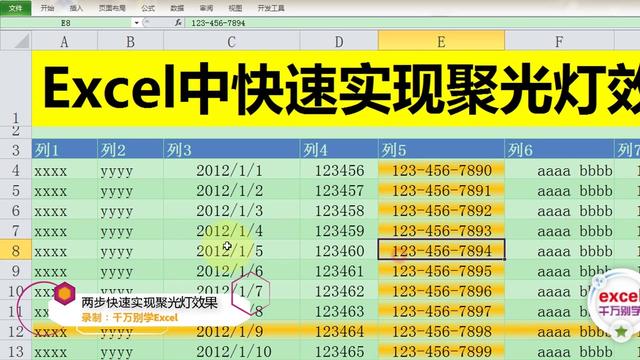
Task: Open the 数据 ribbon tab
Action: point(177,8)
